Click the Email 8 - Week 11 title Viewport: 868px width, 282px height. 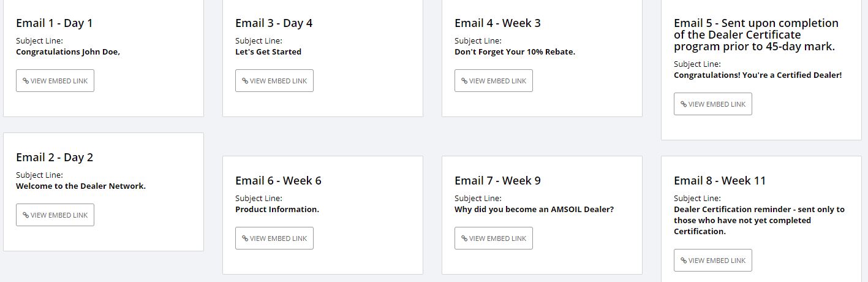click(720, 181)
